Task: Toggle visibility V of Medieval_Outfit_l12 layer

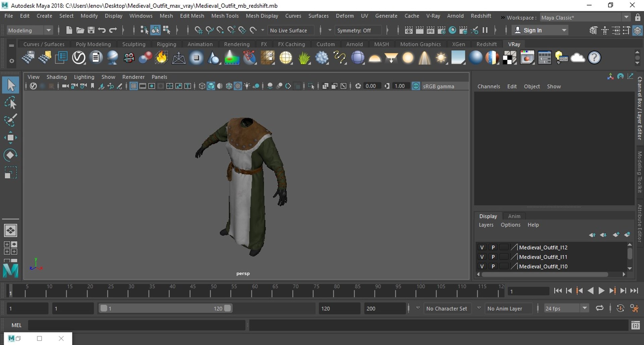Action: click(482, 247)
